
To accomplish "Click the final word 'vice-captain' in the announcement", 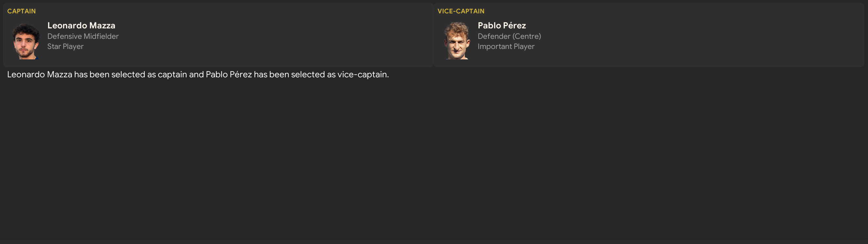I will point(362,74).
